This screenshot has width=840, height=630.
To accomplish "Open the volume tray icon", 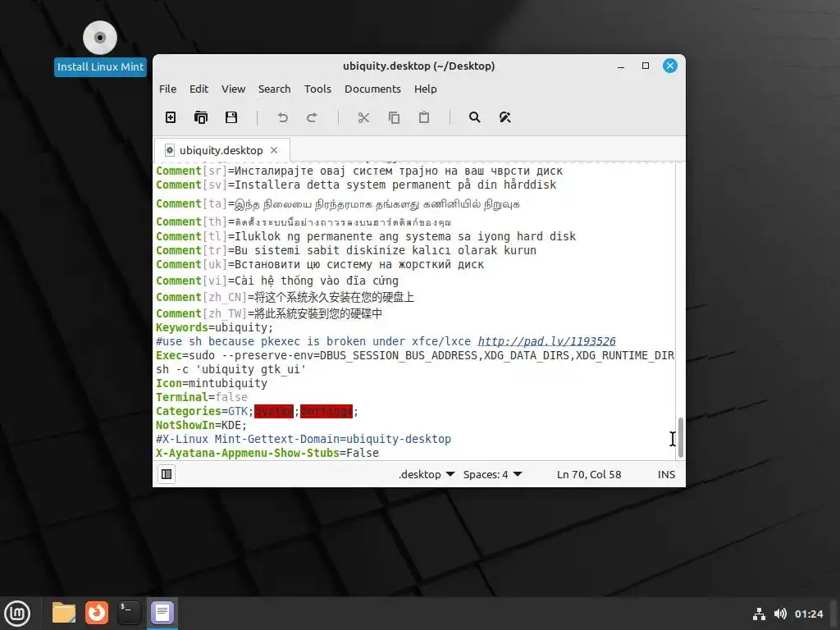I will point(780,614).
